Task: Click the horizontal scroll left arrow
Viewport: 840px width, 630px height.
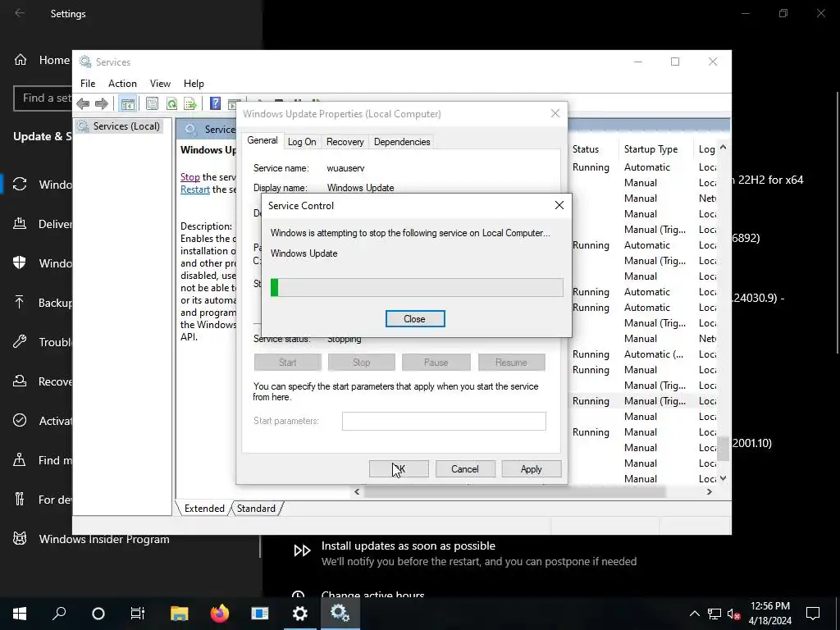Action: pyautogui.click(x=357, y=492)
